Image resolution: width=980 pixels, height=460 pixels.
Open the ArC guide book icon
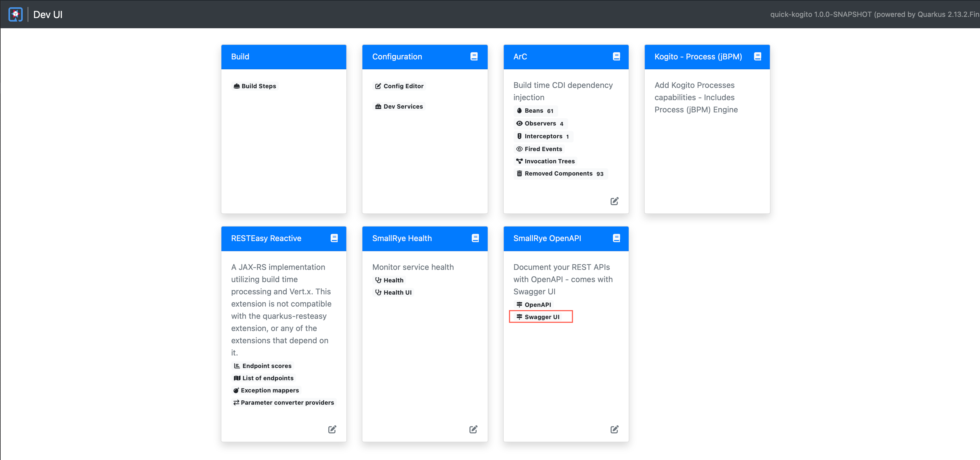(x=616, y=56)
